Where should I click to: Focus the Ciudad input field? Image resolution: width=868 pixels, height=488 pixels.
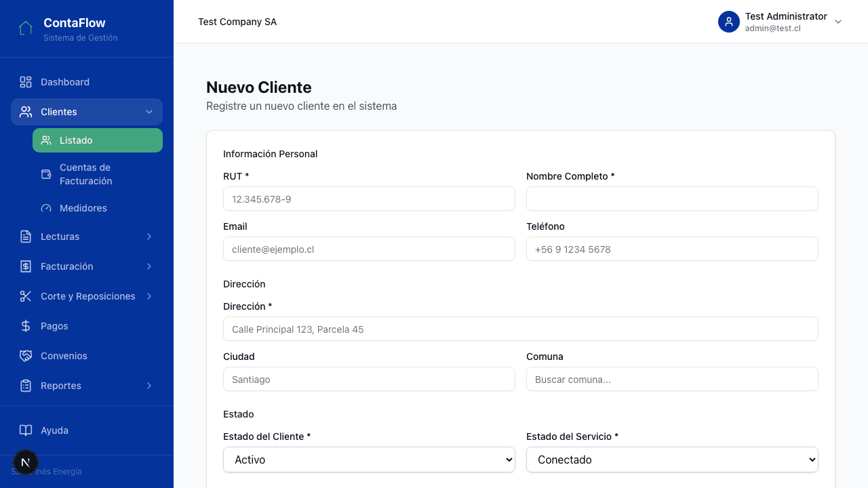click(x=369, y=380)
